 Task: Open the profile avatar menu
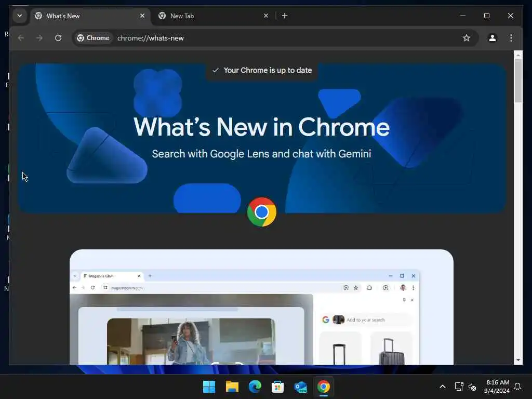point(493,38)
